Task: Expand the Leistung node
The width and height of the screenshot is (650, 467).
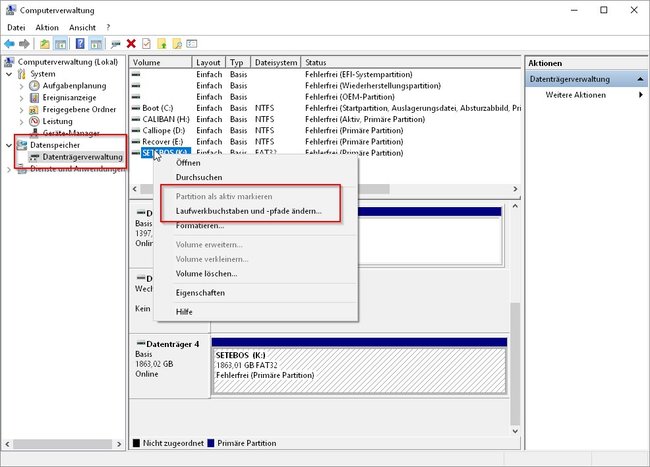Action: coord(22,122)
